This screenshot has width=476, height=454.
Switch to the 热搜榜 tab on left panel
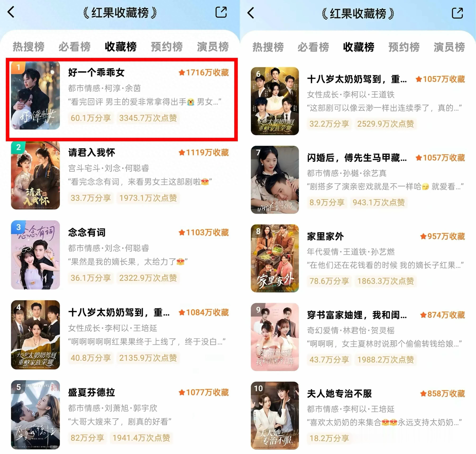click(x=29, y=46)
